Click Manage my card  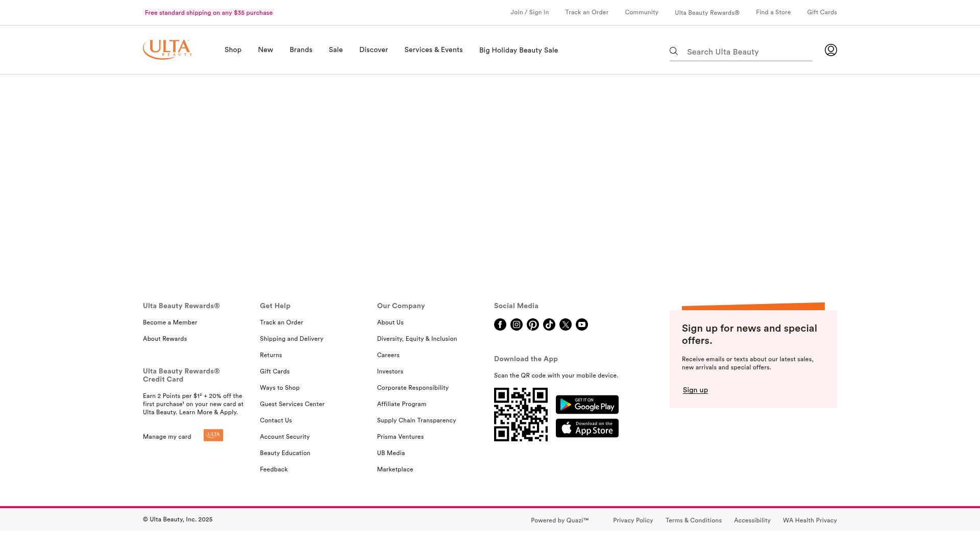coord(167,437)
